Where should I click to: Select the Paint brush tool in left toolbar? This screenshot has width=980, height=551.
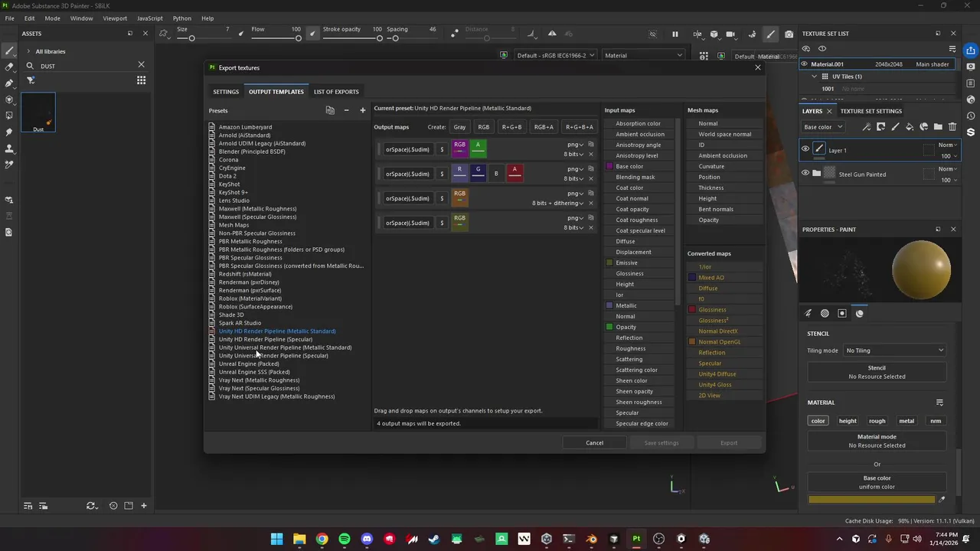9,51
